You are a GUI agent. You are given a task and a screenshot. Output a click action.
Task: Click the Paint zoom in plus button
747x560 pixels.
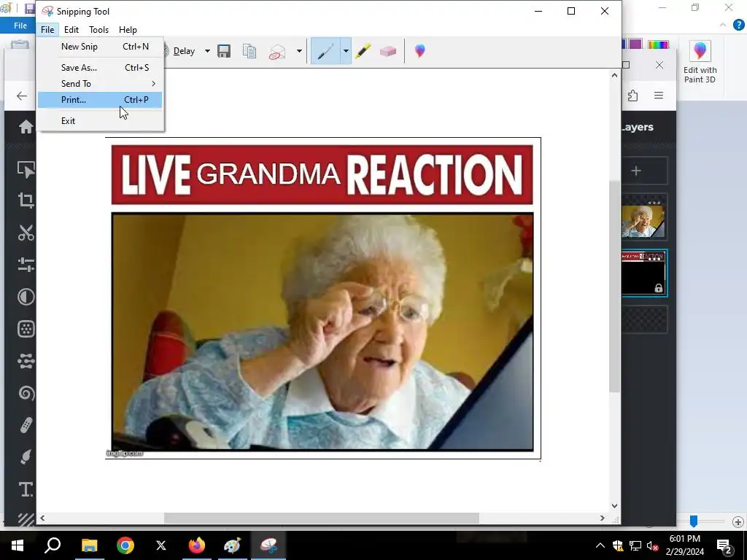click(738, 522)
